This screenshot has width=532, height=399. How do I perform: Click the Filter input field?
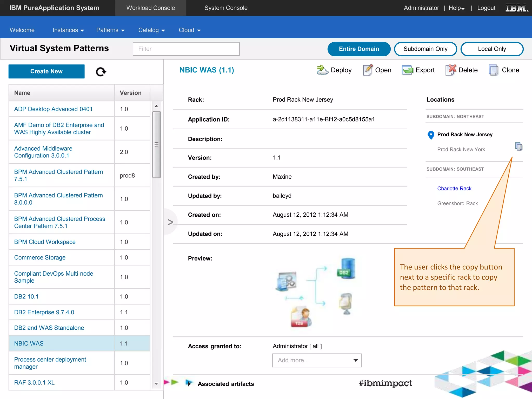pos(186,49)
